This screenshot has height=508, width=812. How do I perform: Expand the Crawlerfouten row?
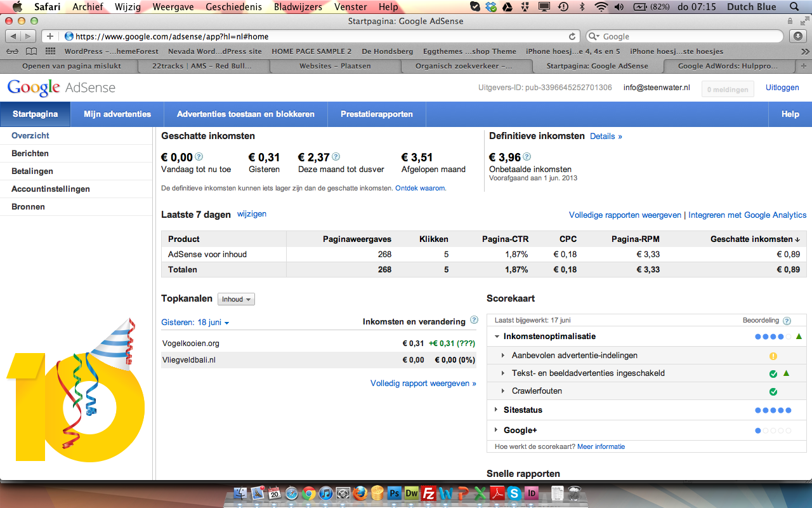tap(503, 391)
